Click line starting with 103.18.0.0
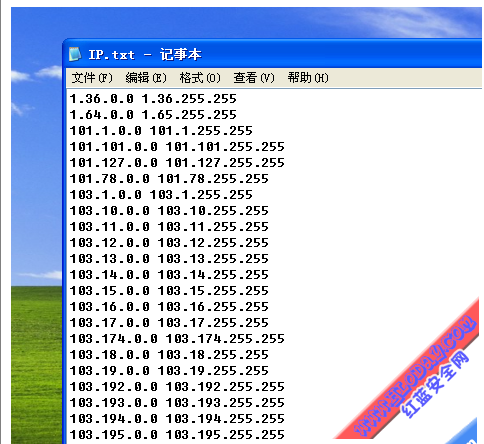The image size is (484, 444). coord(169,355)
